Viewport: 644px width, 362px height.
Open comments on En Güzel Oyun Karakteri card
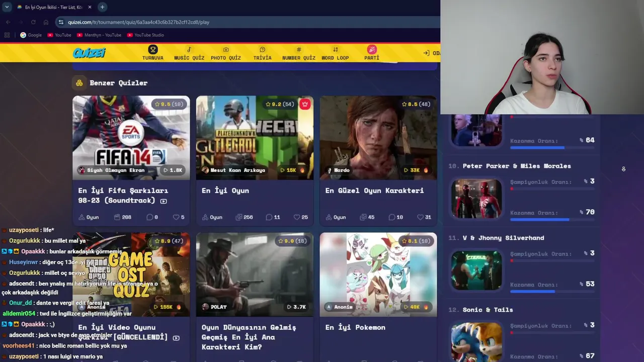[x=392, y=217]
